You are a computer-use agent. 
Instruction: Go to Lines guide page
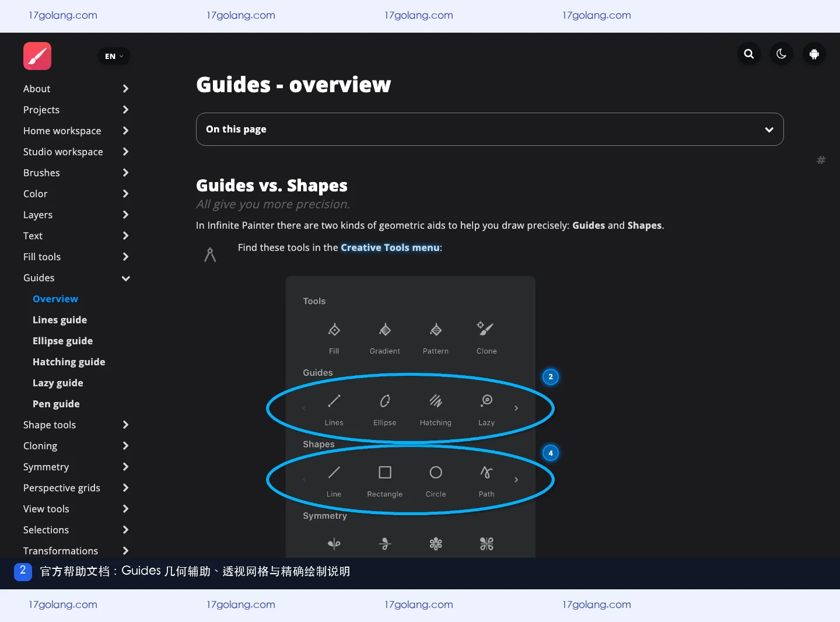tap(60, 320)
